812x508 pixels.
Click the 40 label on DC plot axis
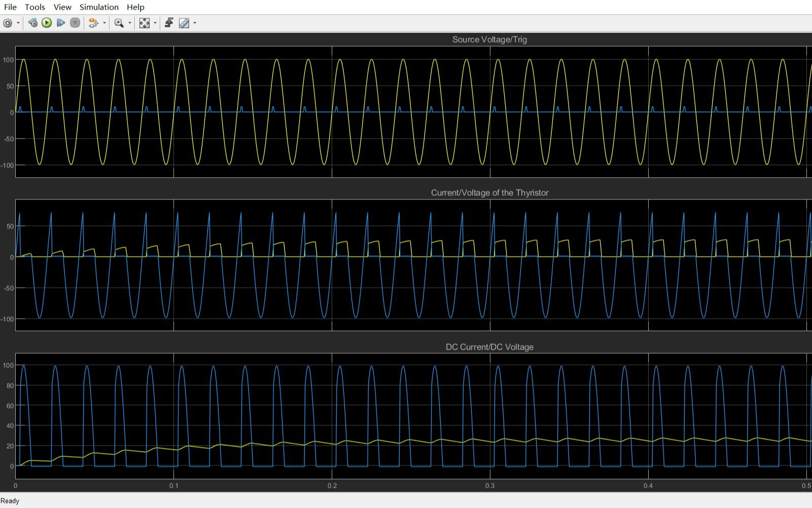10,426
